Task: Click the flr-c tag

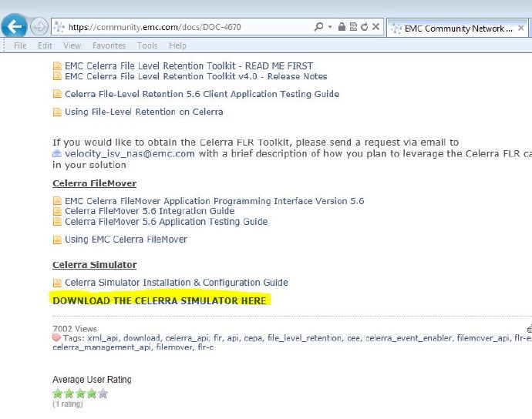Action: [x=206, y=347]
